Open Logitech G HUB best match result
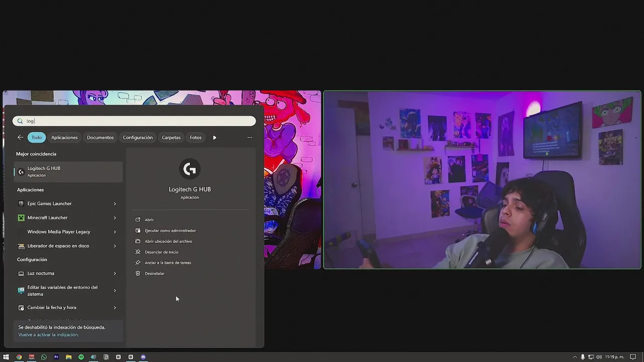 tap(68, 171)
